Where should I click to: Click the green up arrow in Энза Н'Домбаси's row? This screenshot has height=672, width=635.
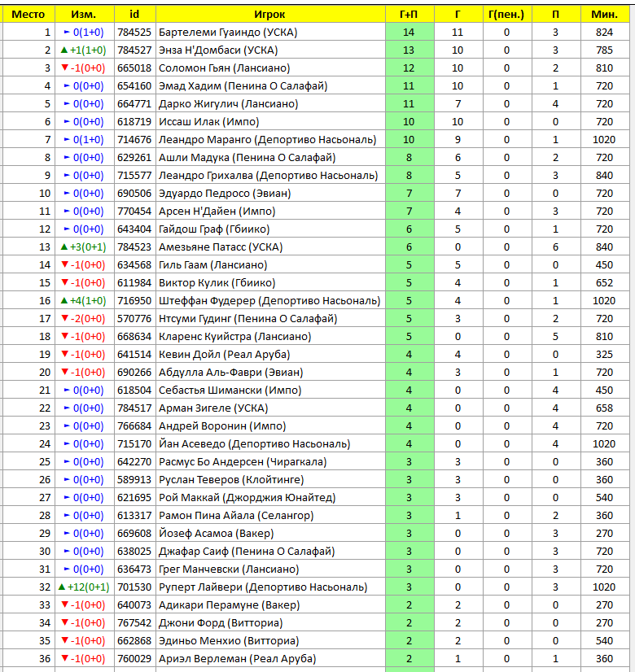click(64, 50)
